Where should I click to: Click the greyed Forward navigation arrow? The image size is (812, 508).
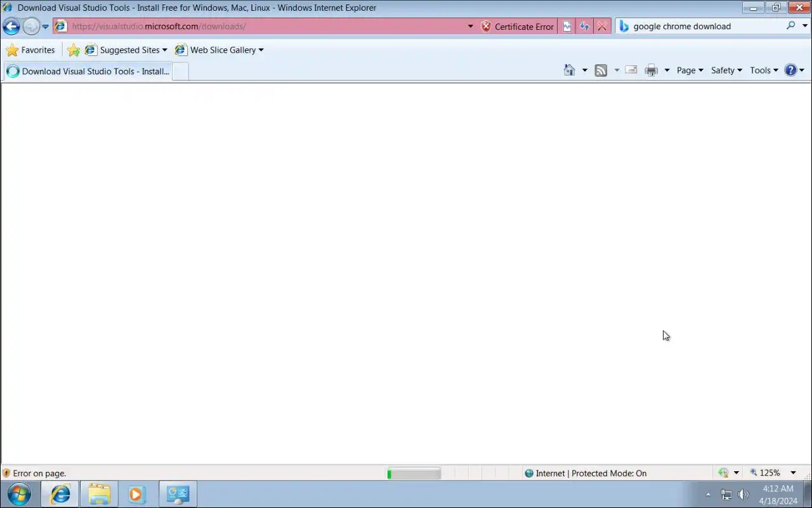coord(31,27)
